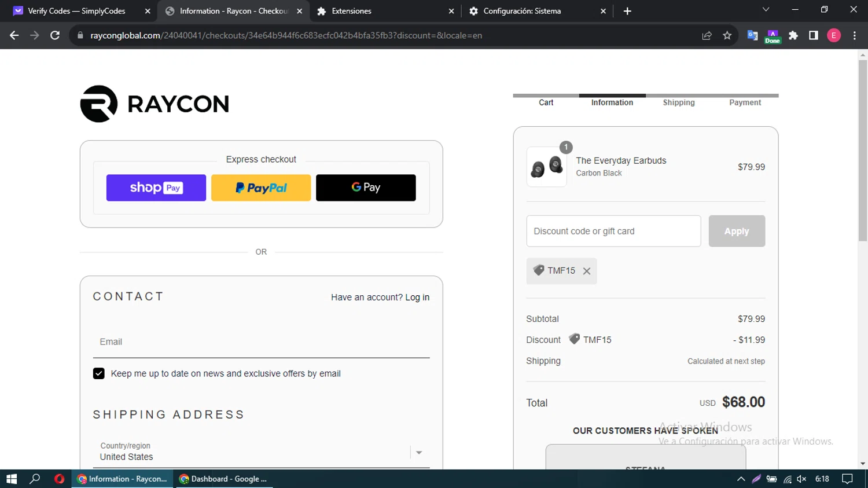Image resolution: width=868 pixels, height=488 pixels.
Task: Click the Everyday Earbuds product thumbnail
Action: tap(547, 167)
